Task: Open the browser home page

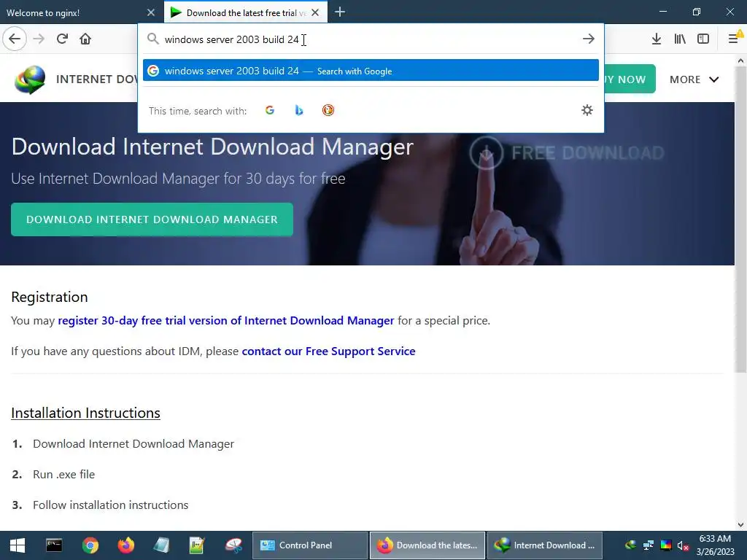Action: pos(85,39)
